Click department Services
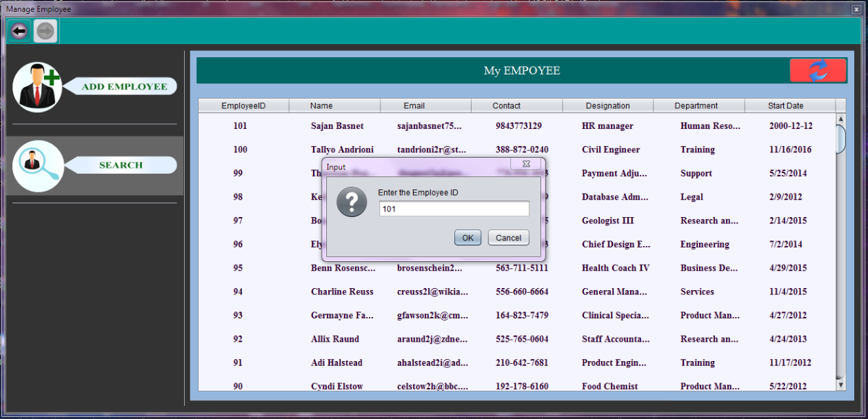Viewport: 868px width, 419px height. click(697, 292)
